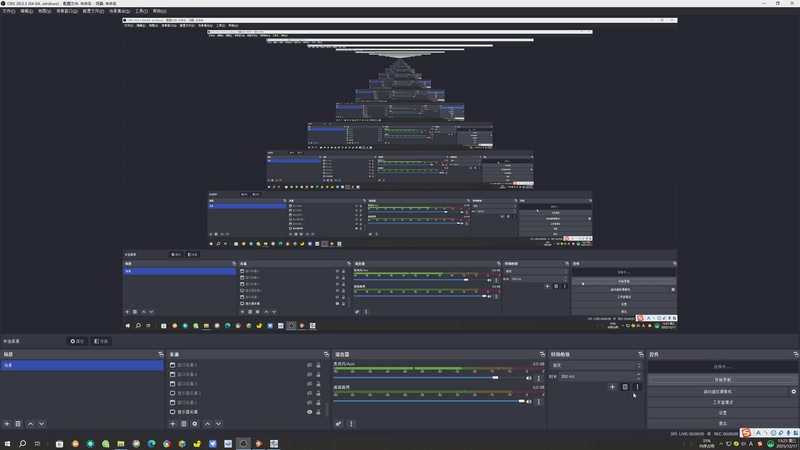Float the Audio Mixer dock panel
Screen dimensions: 800x450
click(x=542, y=354)
